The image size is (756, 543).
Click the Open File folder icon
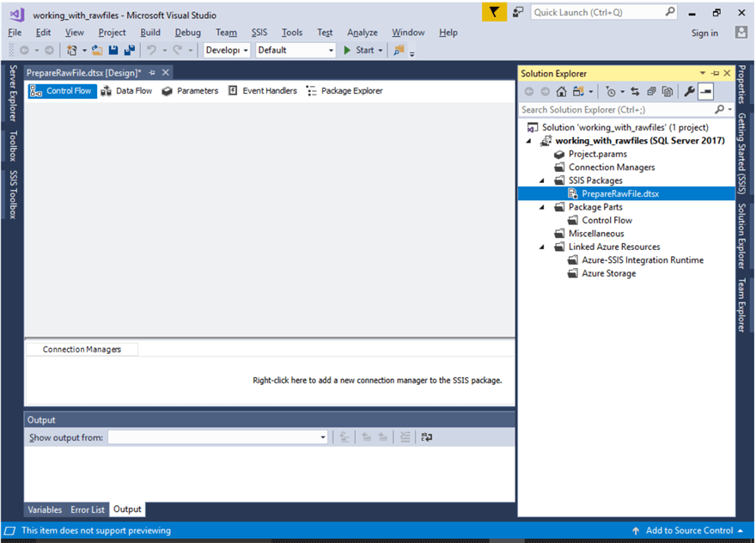click(97, 50)
